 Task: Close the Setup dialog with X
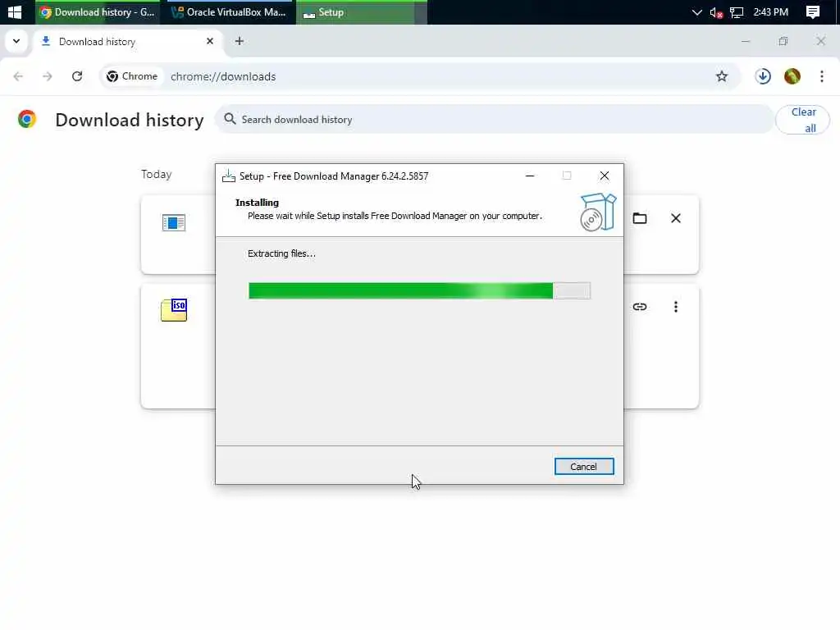point(605,176)
